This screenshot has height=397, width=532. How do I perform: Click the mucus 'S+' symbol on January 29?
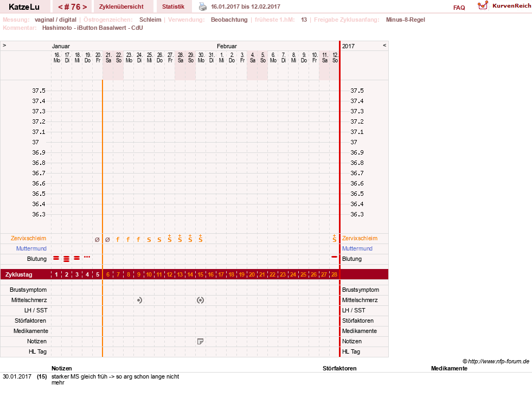click(x=190, y=239)
